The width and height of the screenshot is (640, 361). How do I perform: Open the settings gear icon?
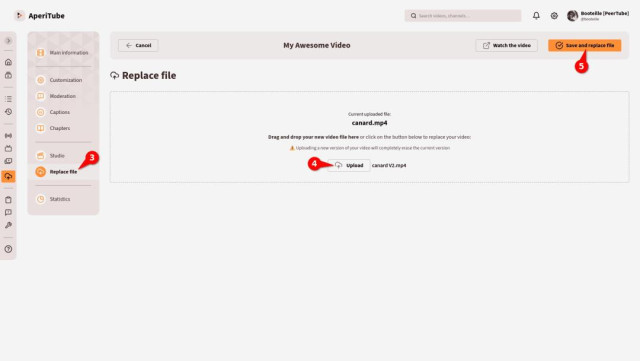(554, 16)
